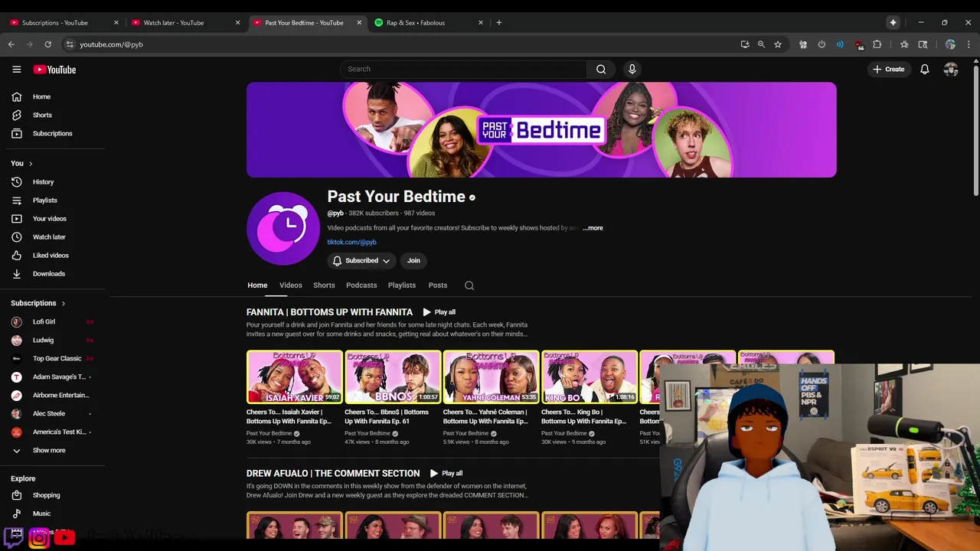Open Liked videos in the sidebar
The height and width of the screenshot is (551, 980).
(x=52, y=256)
